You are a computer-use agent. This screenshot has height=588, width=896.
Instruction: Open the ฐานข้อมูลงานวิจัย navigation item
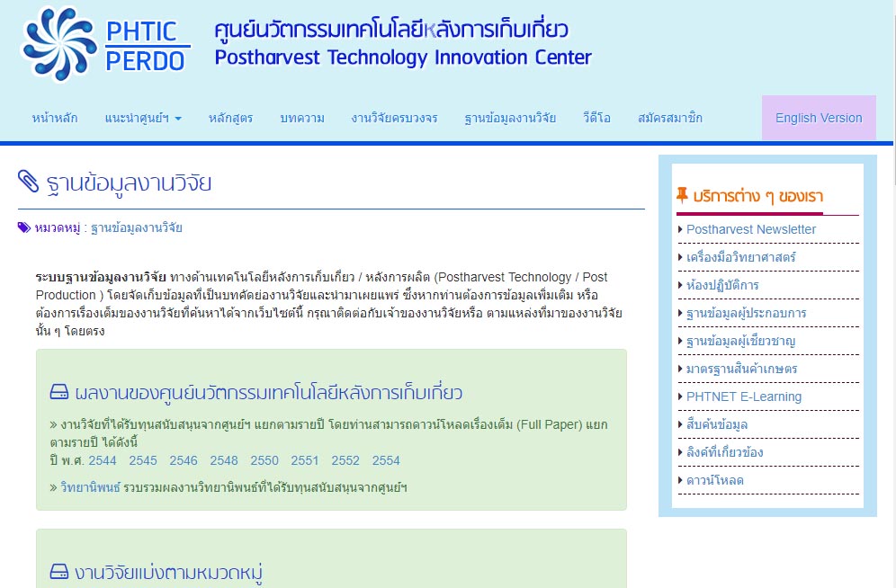click(510, 118)
